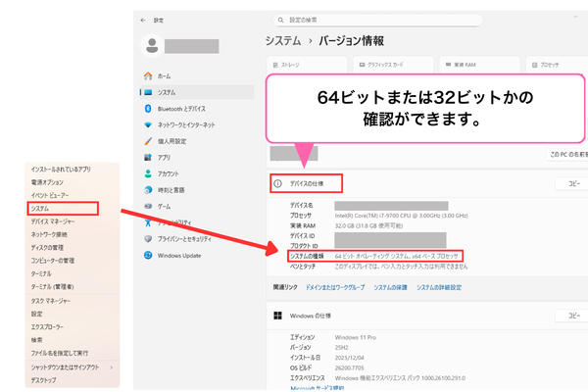Choose ネットワーク接続 in context menu
This screenshot has height=392, width=588.
pyautogui.click(x=73, y=234)
